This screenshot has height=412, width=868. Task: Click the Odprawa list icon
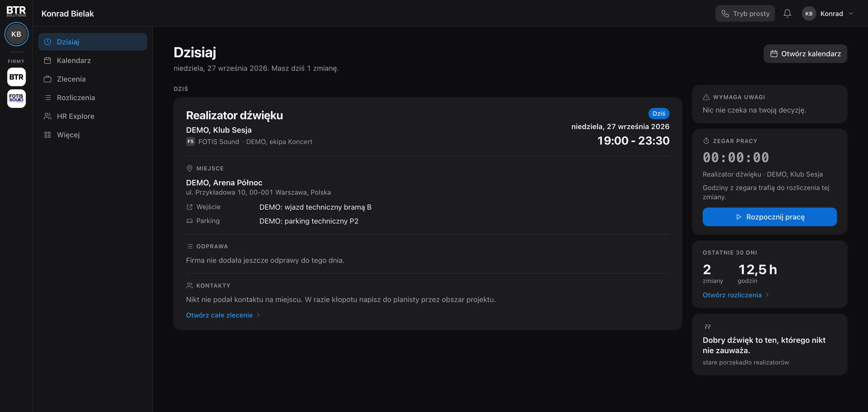tap(189, 246)
